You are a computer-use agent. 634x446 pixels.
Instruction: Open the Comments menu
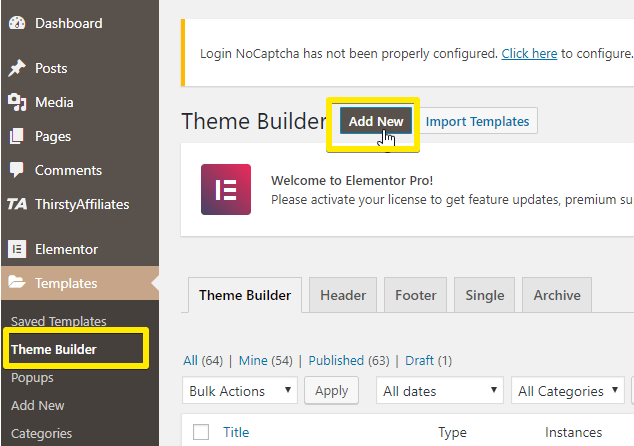click(80, 170)
